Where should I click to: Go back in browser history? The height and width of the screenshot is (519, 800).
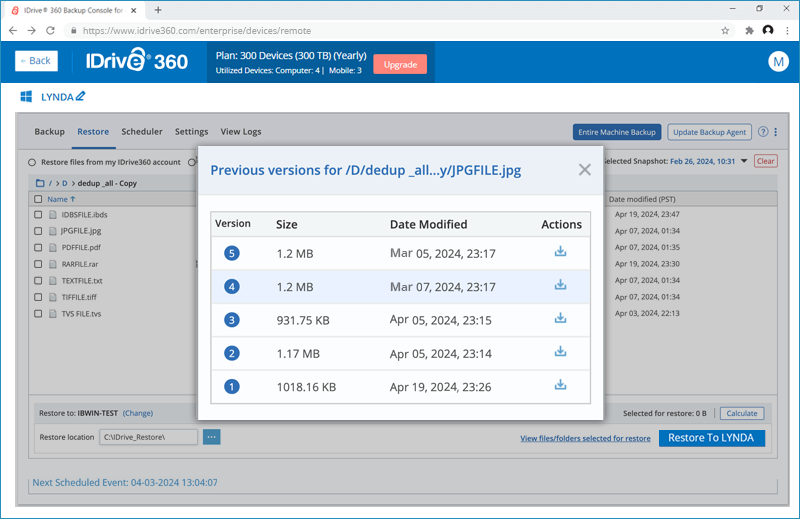[x=13, y=31]
